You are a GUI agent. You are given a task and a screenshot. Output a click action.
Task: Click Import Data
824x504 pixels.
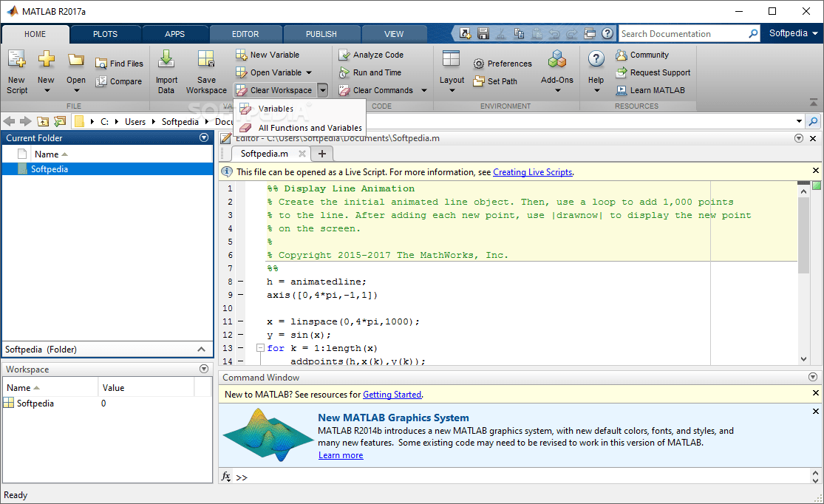[166, 71]
